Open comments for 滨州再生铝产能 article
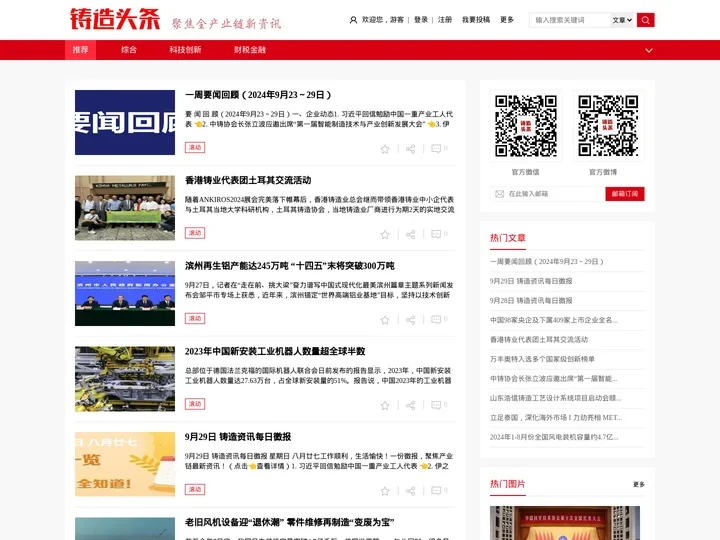The image size is (720, 540). [439, 320]
